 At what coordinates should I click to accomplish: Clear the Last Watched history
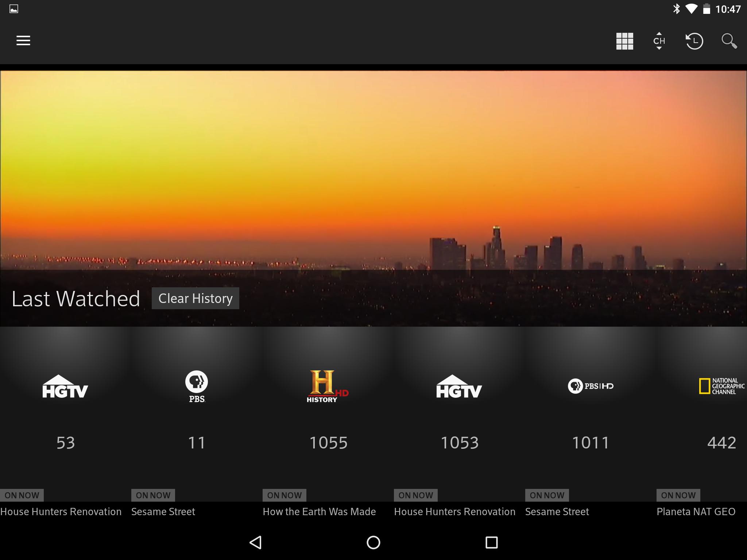[196, 298]
